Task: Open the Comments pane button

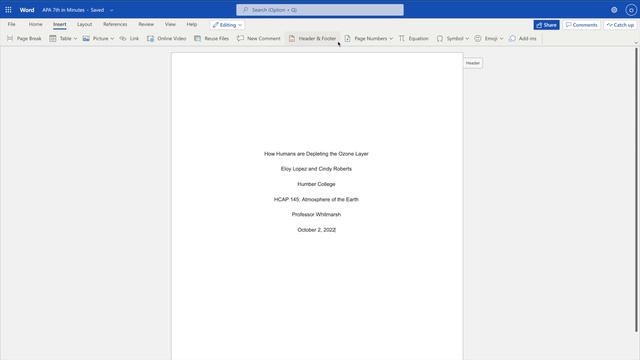Action: coord(581,25)
